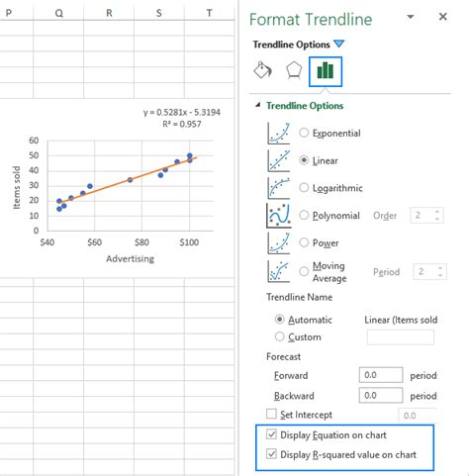Screen dimensions: 469x476
Task: Click the 60 vertical axis label
Action: 34,141
